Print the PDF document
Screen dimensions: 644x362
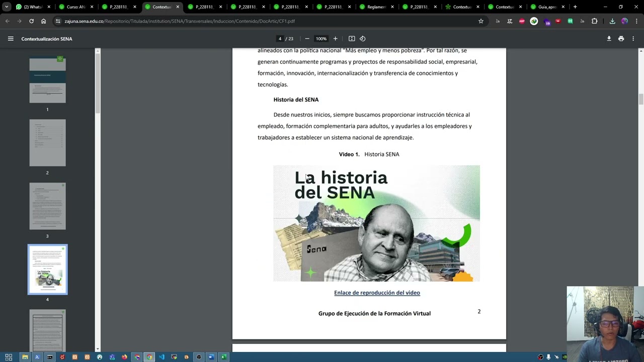click(621, 39)
